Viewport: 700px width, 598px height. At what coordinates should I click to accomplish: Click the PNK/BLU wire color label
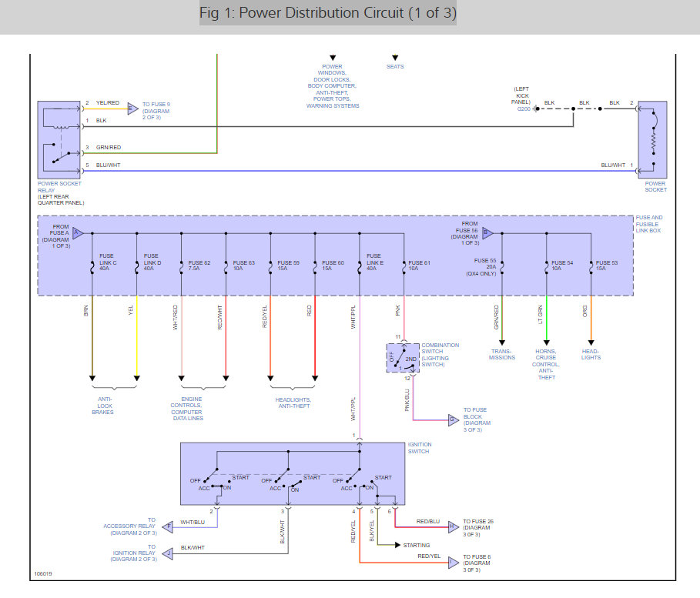pyautogui.click(x=407, y=400)
